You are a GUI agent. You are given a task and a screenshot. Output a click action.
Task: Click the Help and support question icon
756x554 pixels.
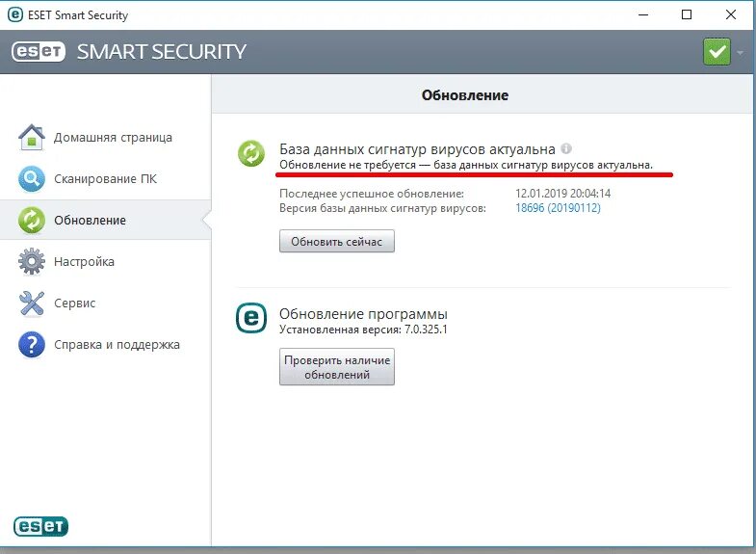click(32, 345)
